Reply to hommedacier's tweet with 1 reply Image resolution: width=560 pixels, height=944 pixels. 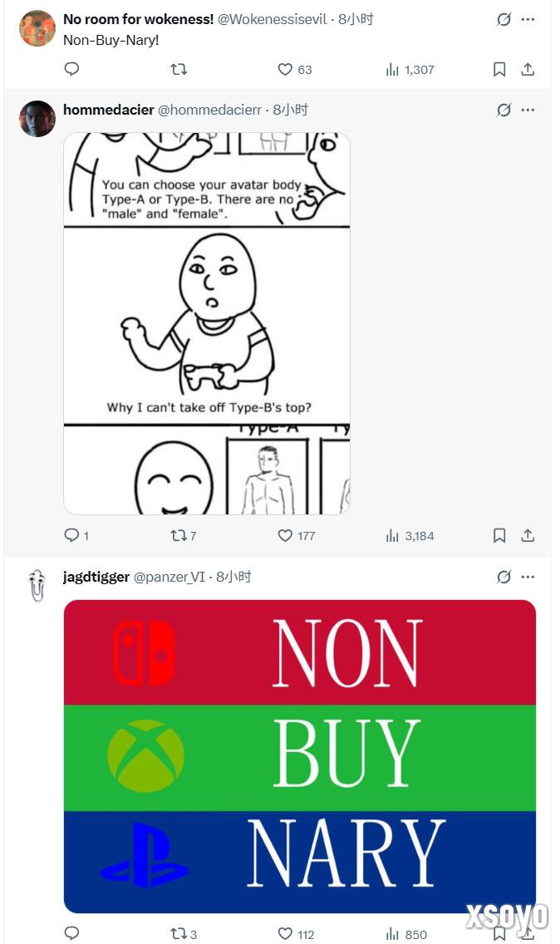coord(76,535)
